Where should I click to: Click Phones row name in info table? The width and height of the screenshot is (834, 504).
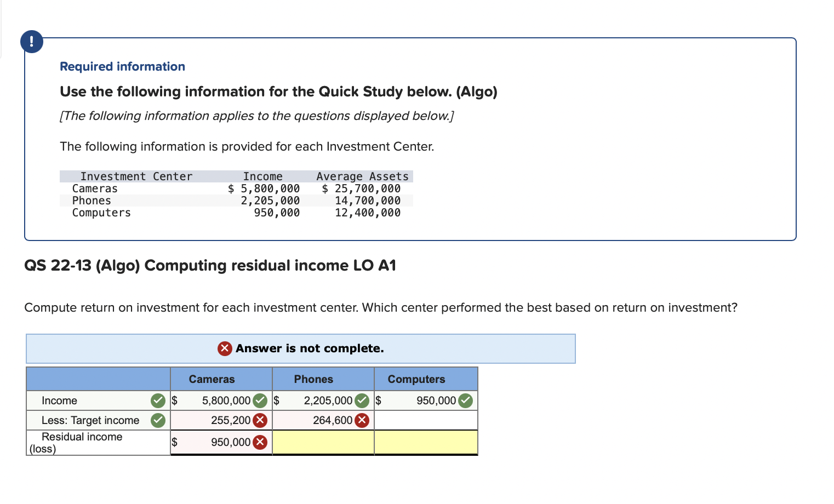[x=92, y=201]
